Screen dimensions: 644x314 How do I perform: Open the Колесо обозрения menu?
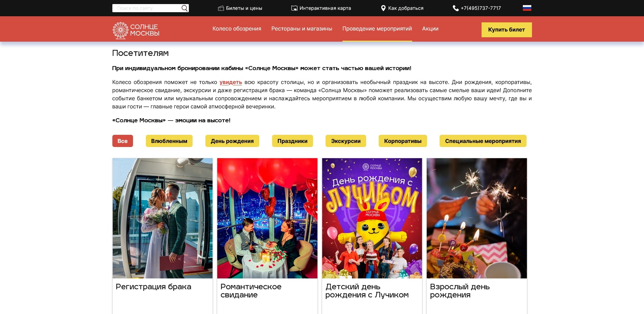237,29
